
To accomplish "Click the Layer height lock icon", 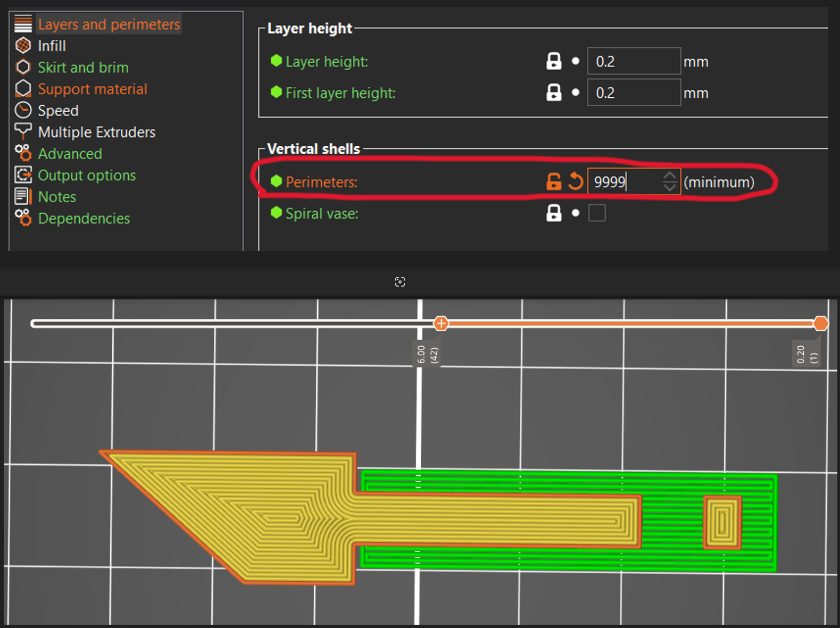I will [554, 61].
